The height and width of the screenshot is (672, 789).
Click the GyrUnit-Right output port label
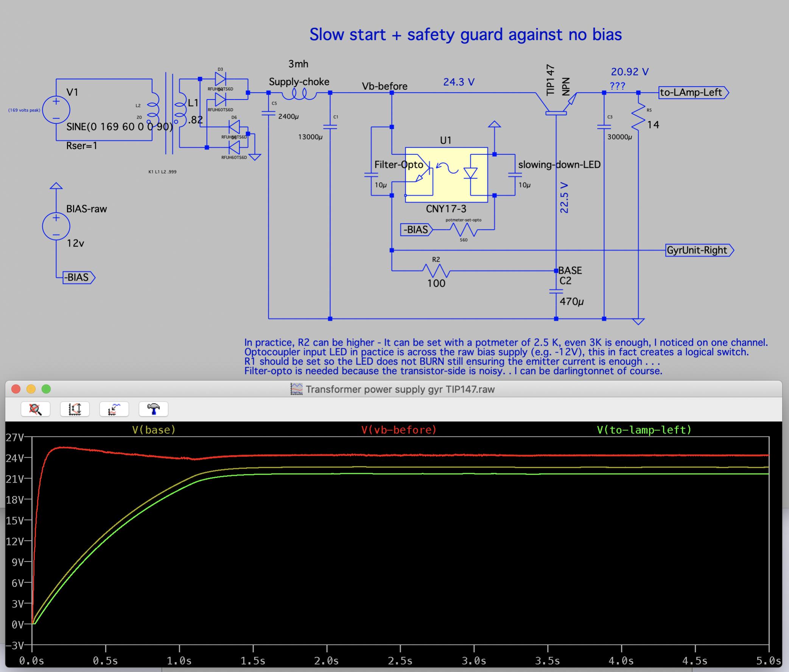coord(700,250)
